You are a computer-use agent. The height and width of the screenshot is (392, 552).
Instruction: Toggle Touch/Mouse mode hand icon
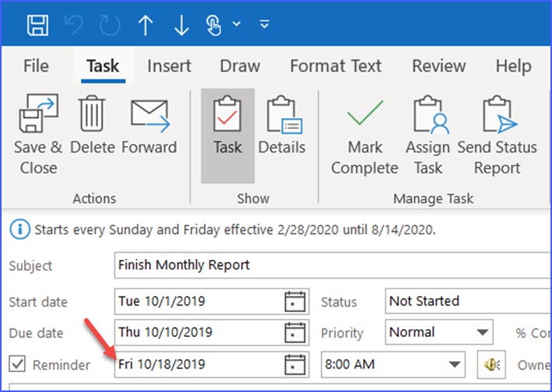pyautogui.click(x=213, y=26)
